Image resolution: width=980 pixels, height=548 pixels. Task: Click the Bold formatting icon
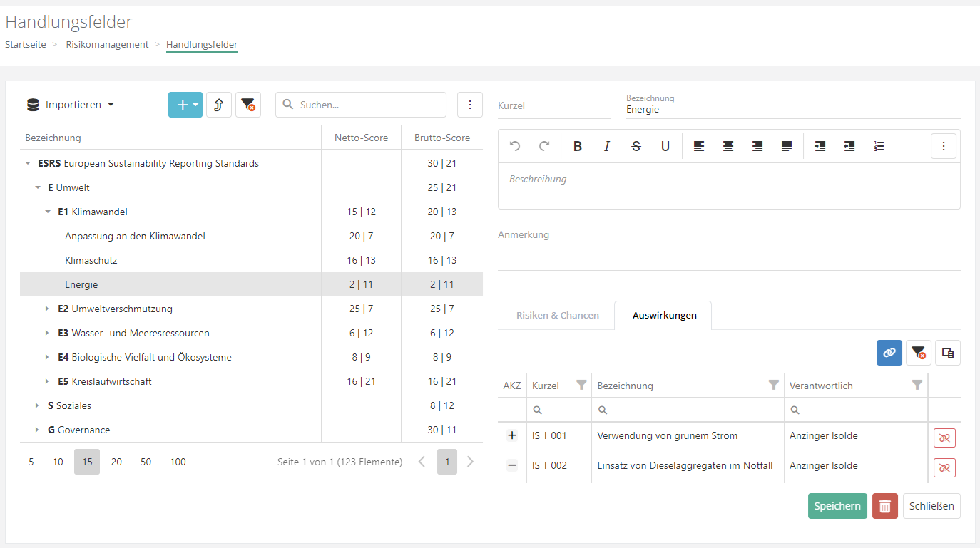tap(578, 146)
